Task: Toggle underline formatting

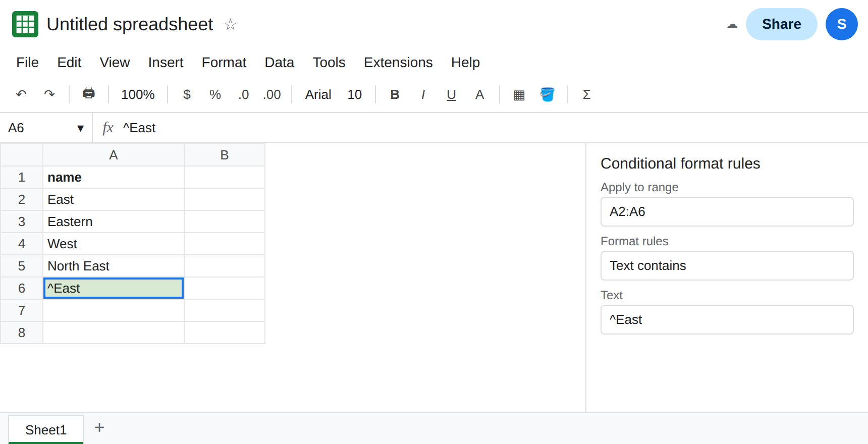Action: tap(451, 94)
